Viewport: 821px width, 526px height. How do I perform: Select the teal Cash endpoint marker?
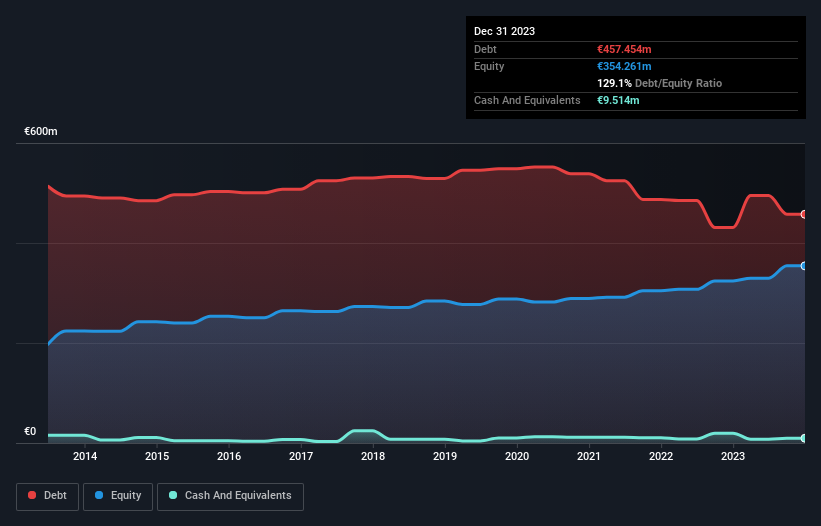[x=804, y=439]
